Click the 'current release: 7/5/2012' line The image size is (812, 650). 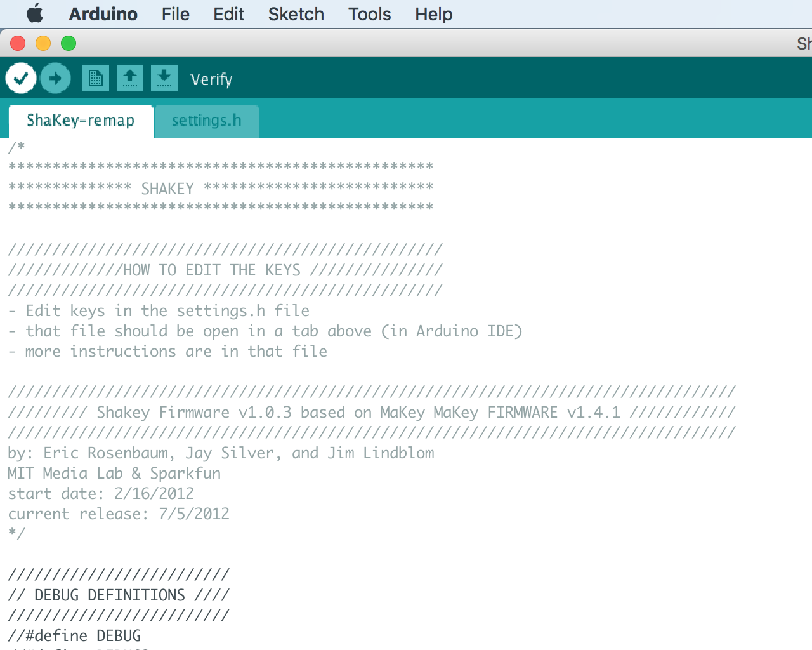pyautogui.click(x=119, y=514)
